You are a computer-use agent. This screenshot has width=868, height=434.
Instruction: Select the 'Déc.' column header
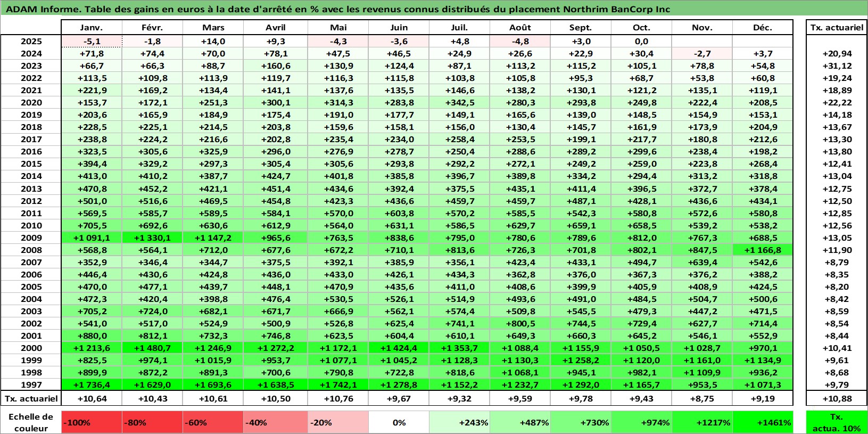pyautogui.click(x=763, y=28)
